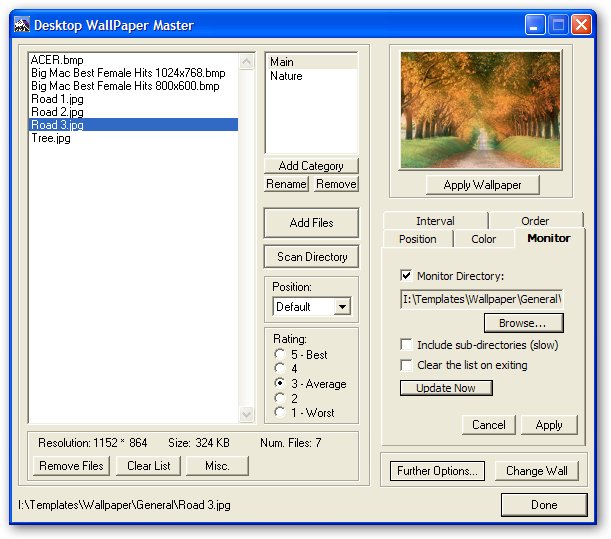
Task: Click the app icon in title bar
Action: 21,25
